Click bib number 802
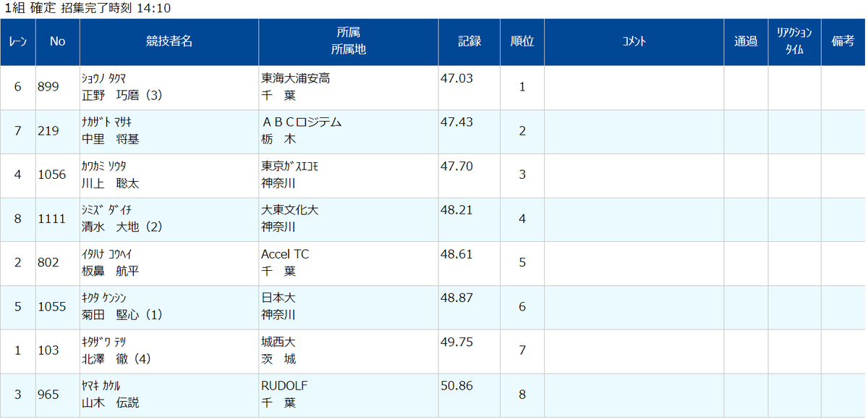868x420 pixels. tap(48, 263)
